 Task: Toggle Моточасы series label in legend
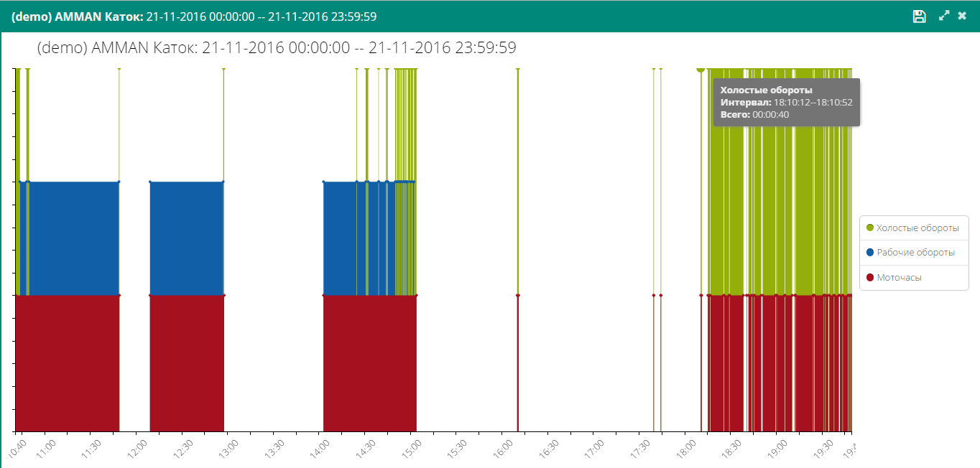click(899, 277)
